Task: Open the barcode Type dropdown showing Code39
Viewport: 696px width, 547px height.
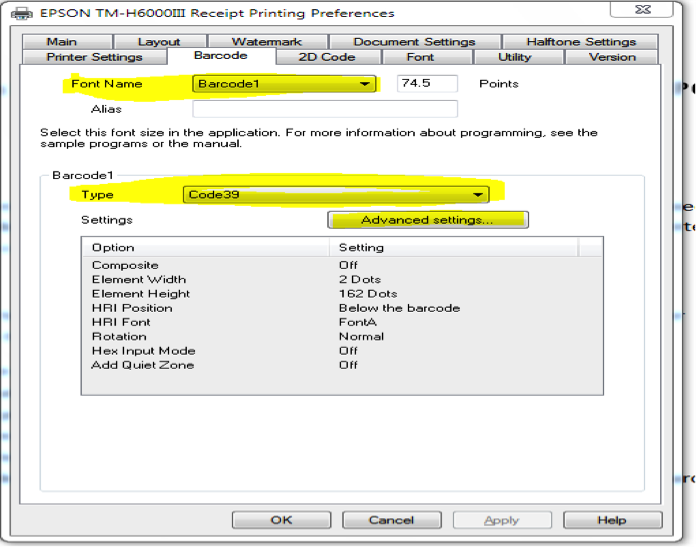Action: 336,194
